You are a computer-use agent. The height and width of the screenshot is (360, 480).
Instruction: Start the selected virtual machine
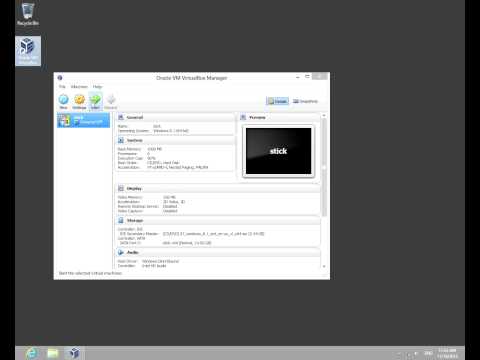pyautogui.click(x=95, y=101)
